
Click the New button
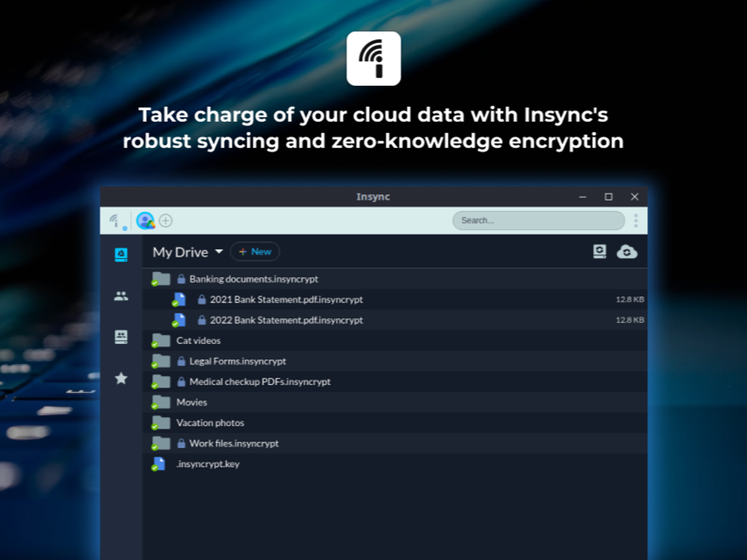[x=255, y=252]
